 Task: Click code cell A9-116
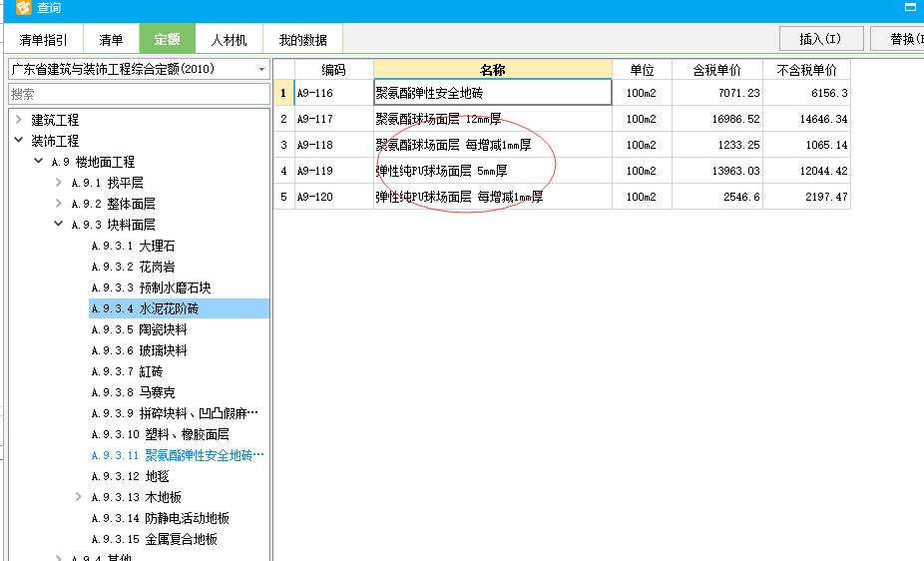333,93
